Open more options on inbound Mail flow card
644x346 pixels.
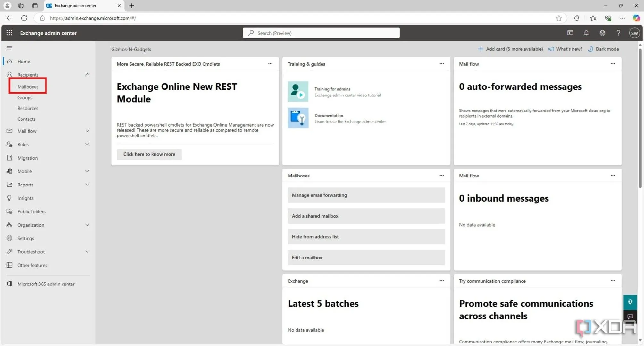tap(613, 175)
